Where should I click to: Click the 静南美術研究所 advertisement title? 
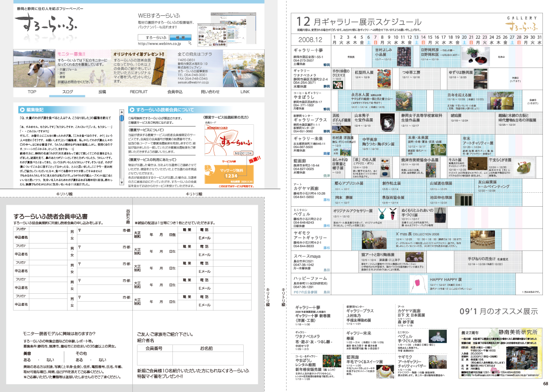517,332
